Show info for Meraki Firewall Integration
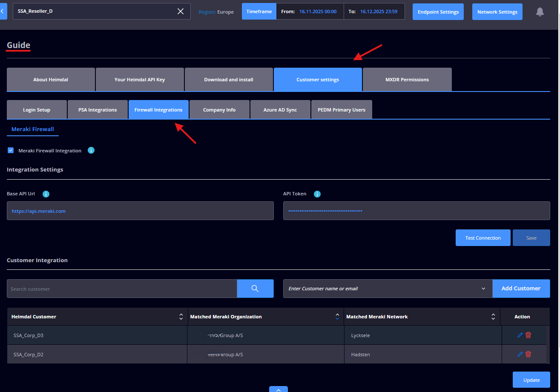 tap(91, 150)
